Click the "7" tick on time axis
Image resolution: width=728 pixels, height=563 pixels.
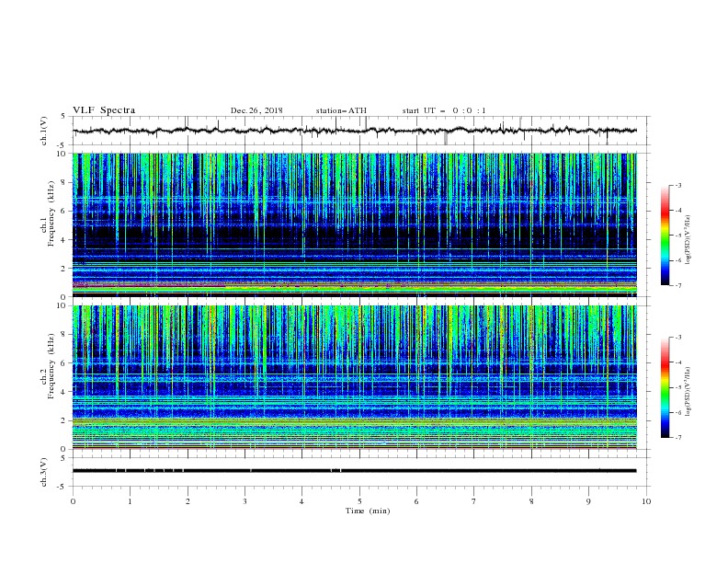(x=474, y=501)
